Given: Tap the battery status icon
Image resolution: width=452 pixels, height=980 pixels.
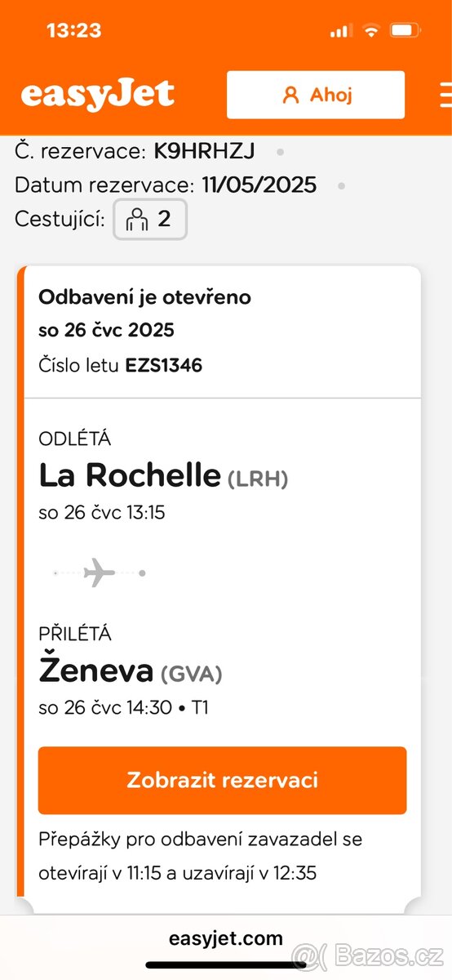Looking at the screenshot, I should (405, 31).
